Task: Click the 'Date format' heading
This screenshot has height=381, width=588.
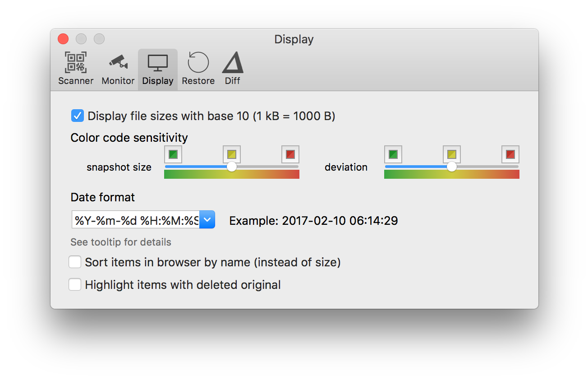Action: [103, 197]
